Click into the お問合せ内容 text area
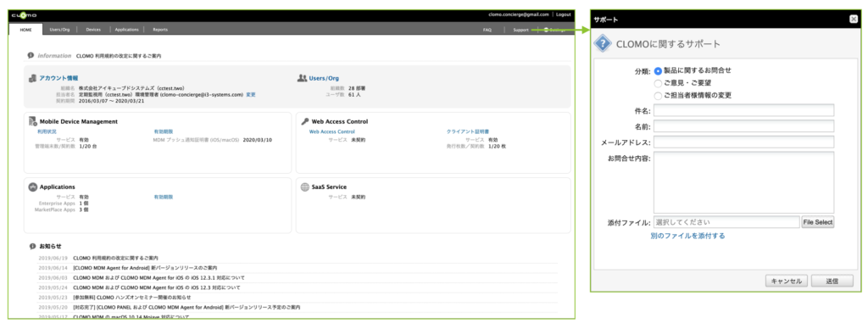The width and height of the screenshot is (868, 329). coord(743,181)
